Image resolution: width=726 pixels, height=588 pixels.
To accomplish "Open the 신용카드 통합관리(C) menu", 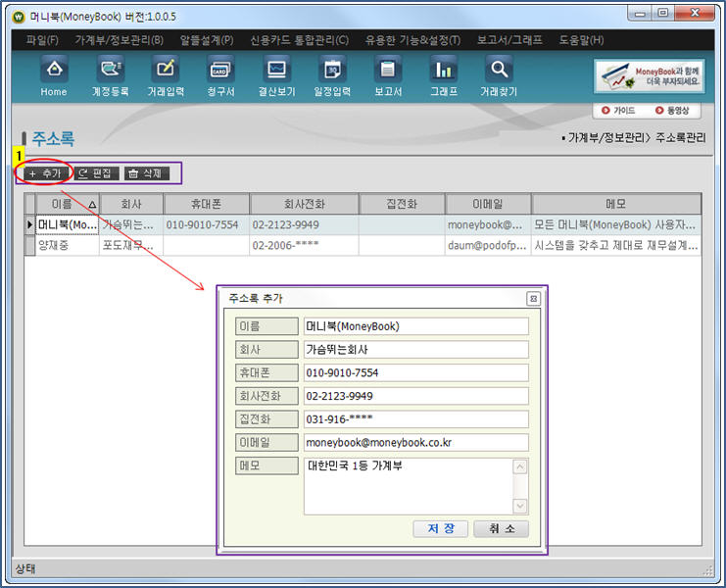I will click(x=299, y=40).
